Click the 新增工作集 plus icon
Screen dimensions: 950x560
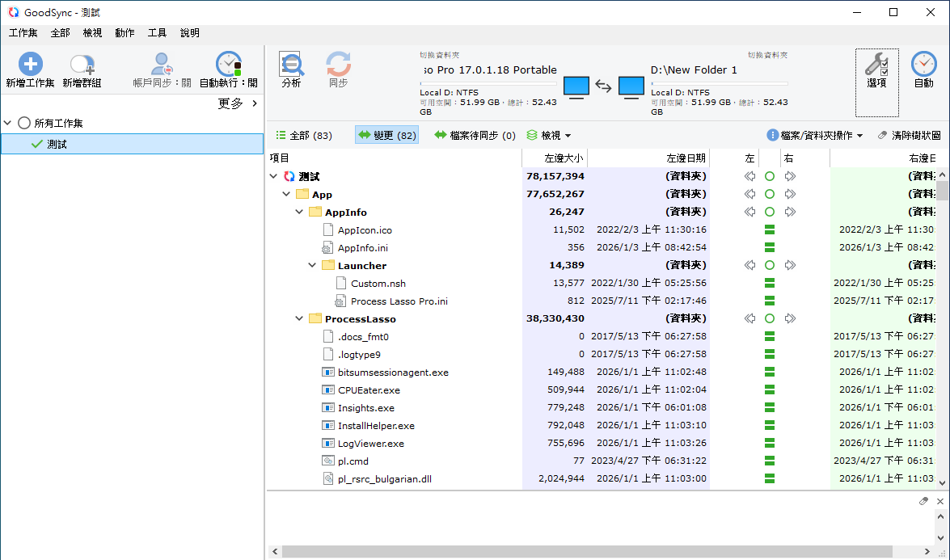click(30, 64)
